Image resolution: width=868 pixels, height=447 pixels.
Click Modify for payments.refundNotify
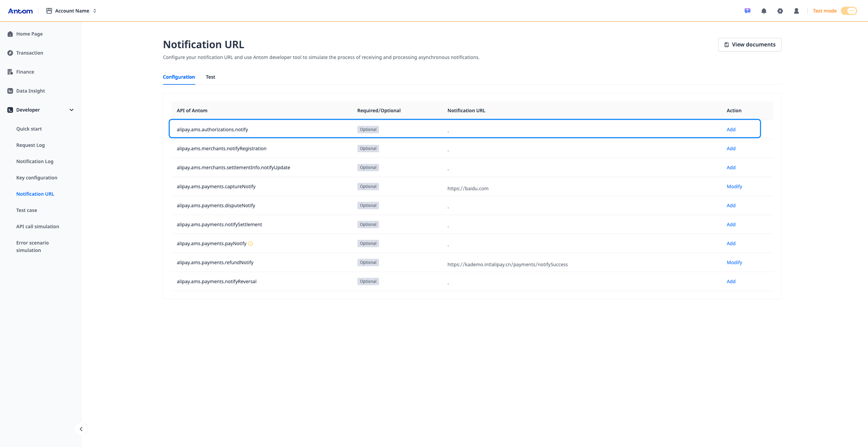click(734, 263)
